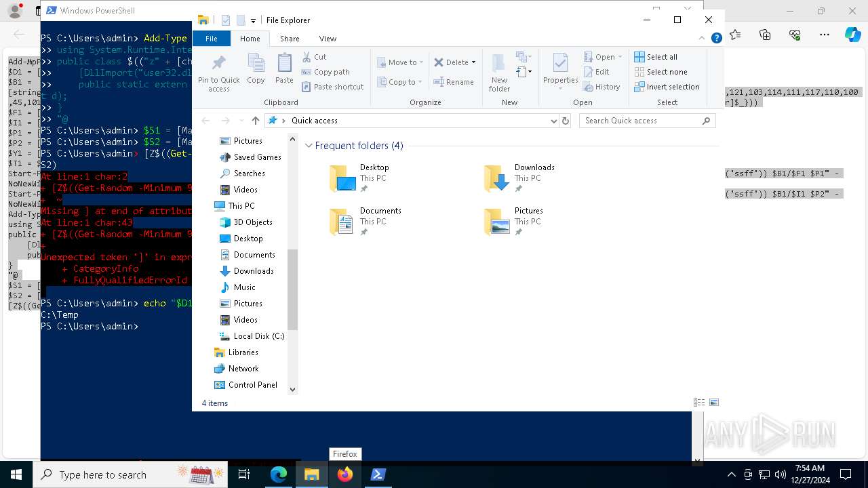
Task: Open the address bar history dropdown
Action: click(554, 121)
